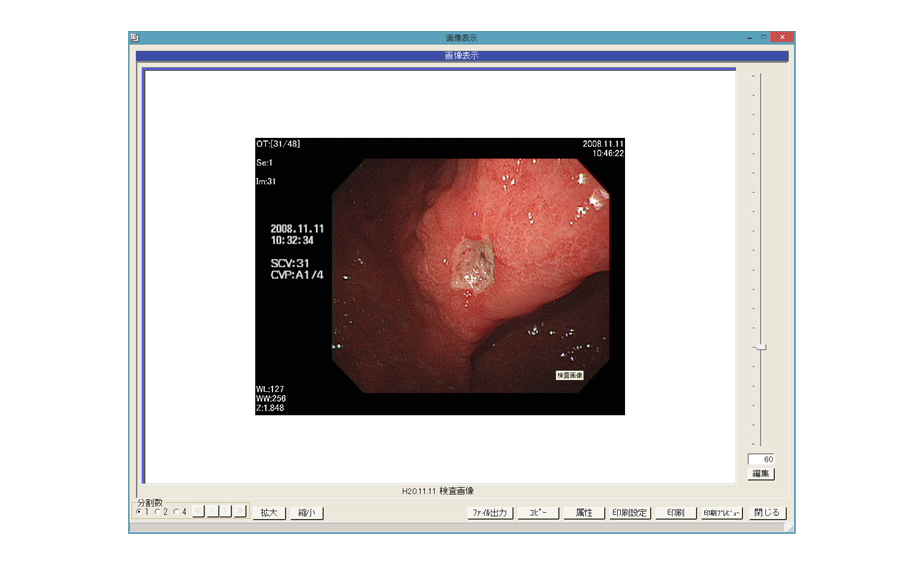Select split count 2 radio button
The height and width of the screenshot is (568, 920).
[x=158, y=512]
